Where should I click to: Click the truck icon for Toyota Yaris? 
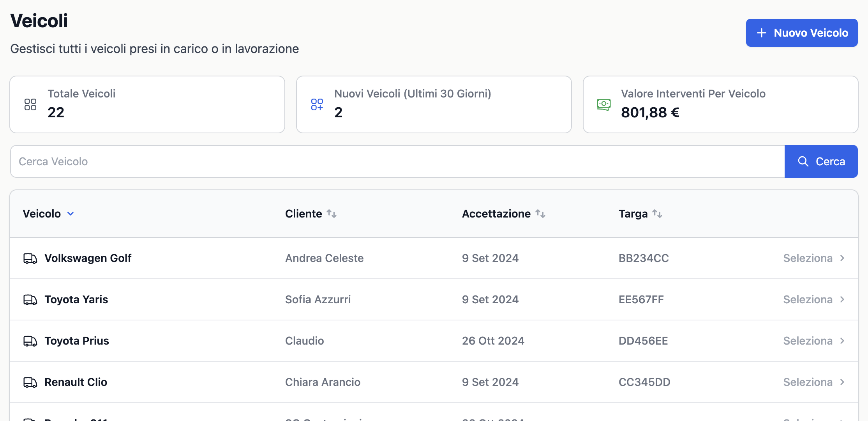[30, 300]
